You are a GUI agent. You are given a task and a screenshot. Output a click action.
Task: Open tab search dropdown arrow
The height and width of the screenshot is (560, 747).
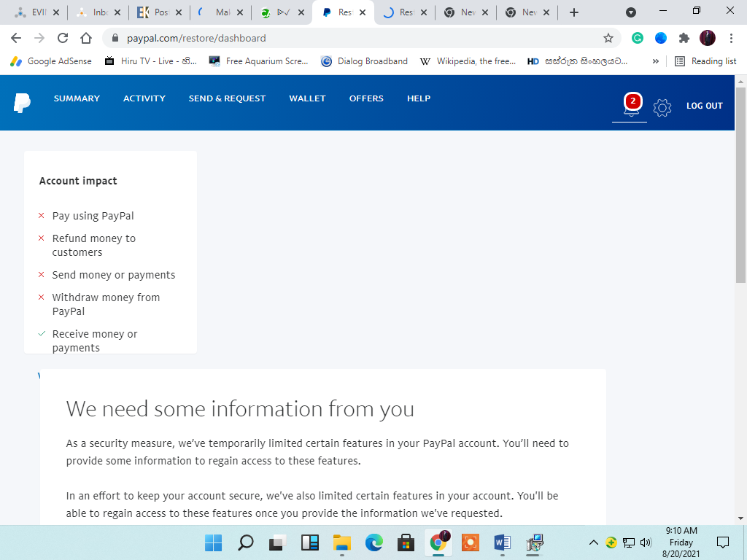[x=631, y=12]
